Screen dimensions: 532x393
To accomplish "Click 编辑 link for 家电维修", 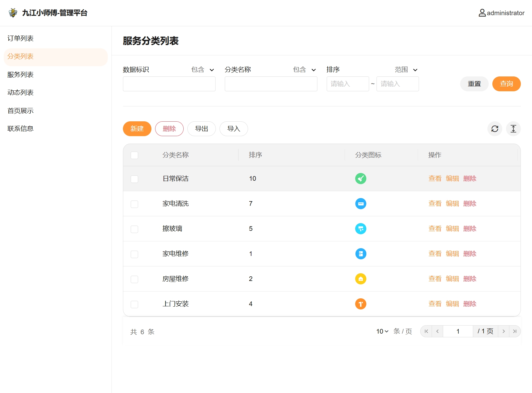I will (x=452, y=254).
